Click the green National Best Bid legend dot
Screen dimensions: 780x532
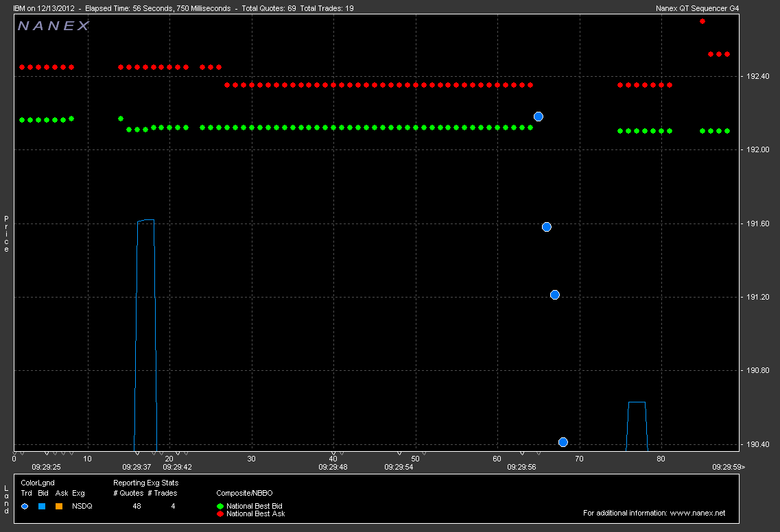[x=220, y=506]
